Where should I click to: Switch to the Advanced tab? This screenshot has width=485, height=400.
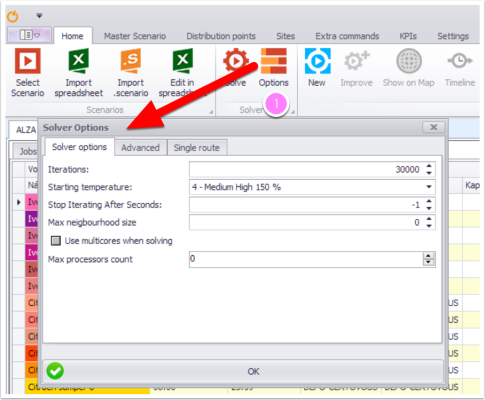(x=140, y=148)
